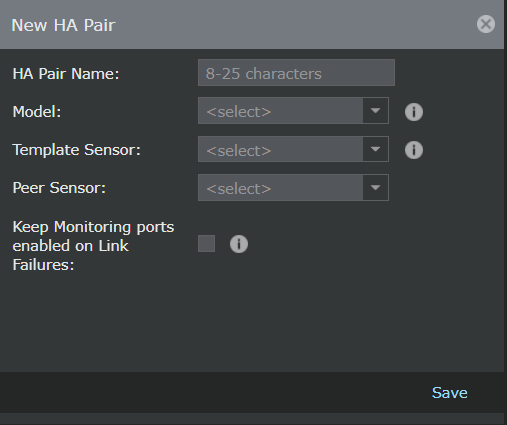The image size is (507, 425).
Task: Expand the Template Sensor dropdown arrow
Action: [x=375, y=149]
